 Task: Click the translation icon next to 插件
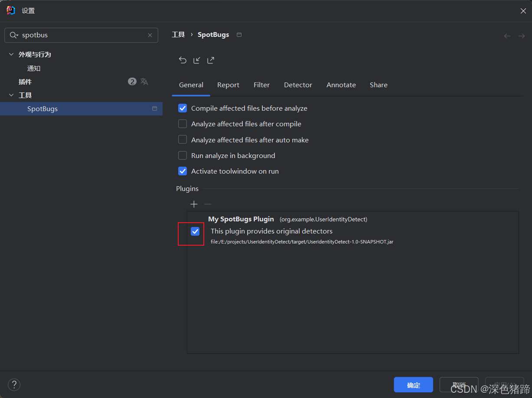pos(144,82)
